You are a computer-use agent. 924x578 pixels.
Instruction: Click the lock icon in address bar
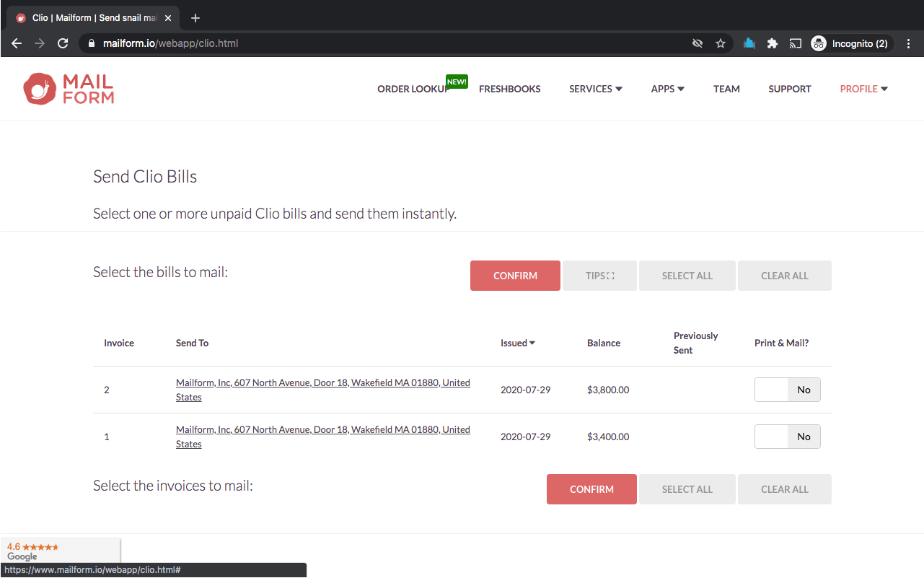(91, 43)
